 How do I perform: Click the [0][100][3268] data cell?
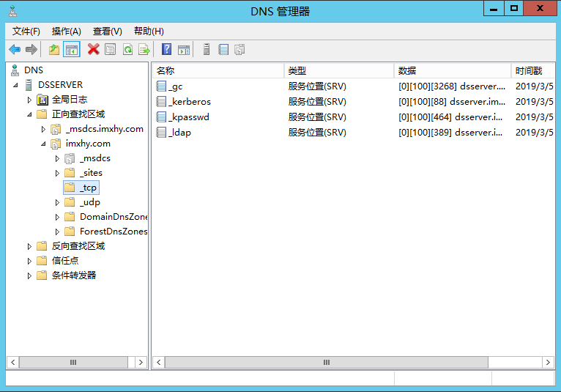click(452, 86)
